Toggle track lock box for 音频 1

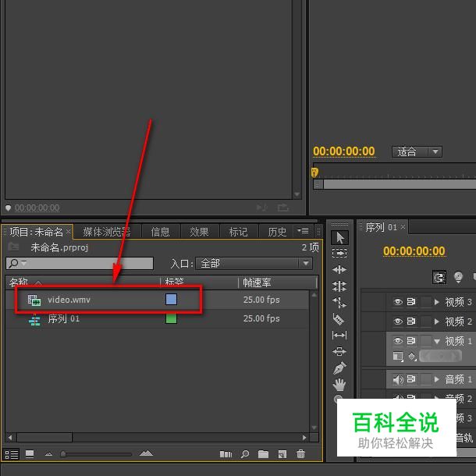[x=426, y=379]
